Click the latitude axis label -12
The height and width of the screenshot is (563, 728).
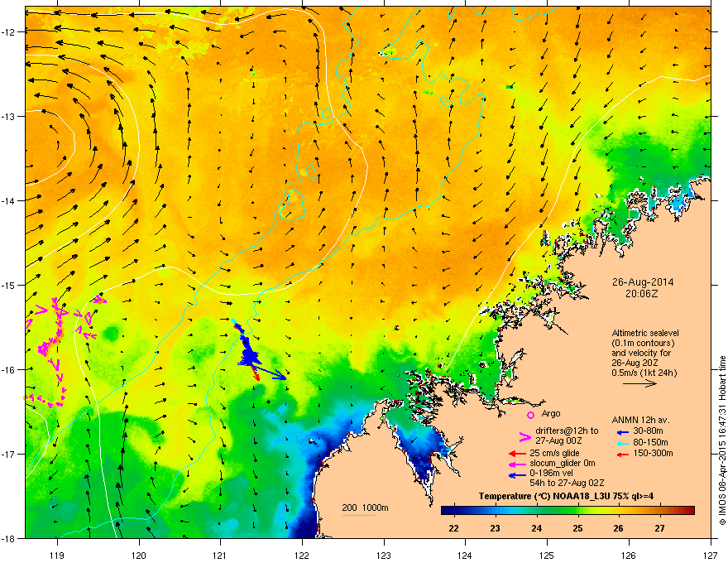coord(8,32)
